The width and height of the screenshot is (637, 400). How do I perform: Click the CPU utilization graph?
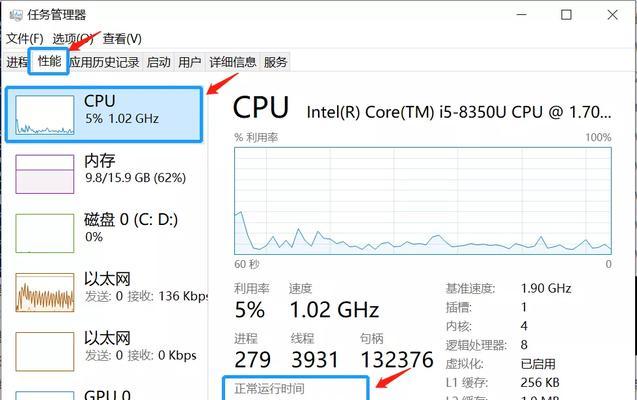(x=423, y=201)
